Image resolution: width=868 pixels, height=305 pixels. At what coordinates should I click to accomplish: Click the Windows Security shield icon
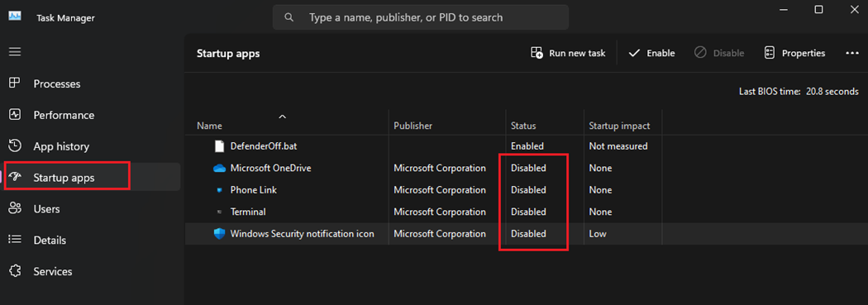(220, 234)
